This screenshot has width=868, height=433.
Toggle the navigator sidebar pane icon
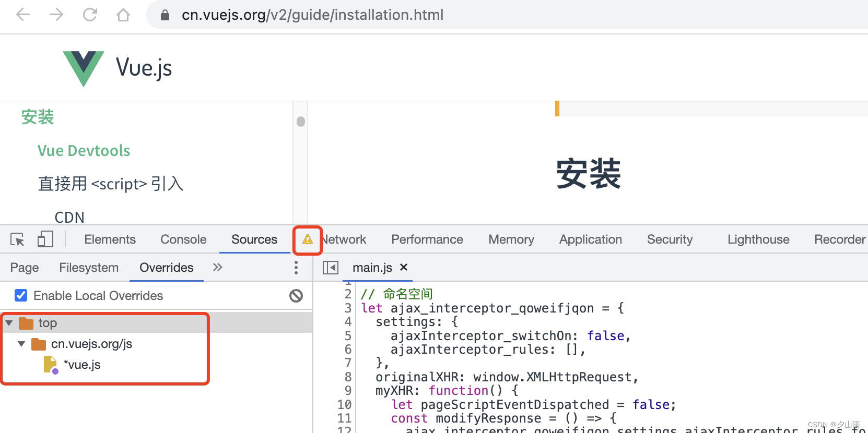point(331,268)
